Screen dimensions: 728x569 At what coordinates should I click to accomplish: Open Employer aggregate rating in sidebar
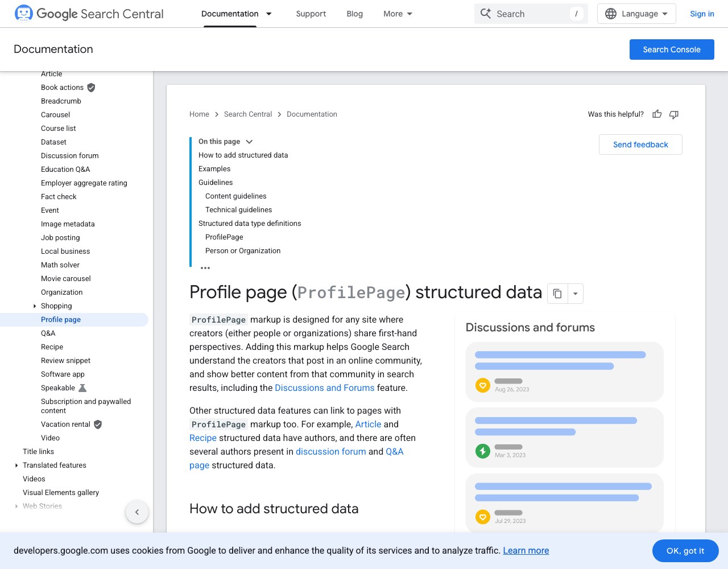[x=84, y=183]
